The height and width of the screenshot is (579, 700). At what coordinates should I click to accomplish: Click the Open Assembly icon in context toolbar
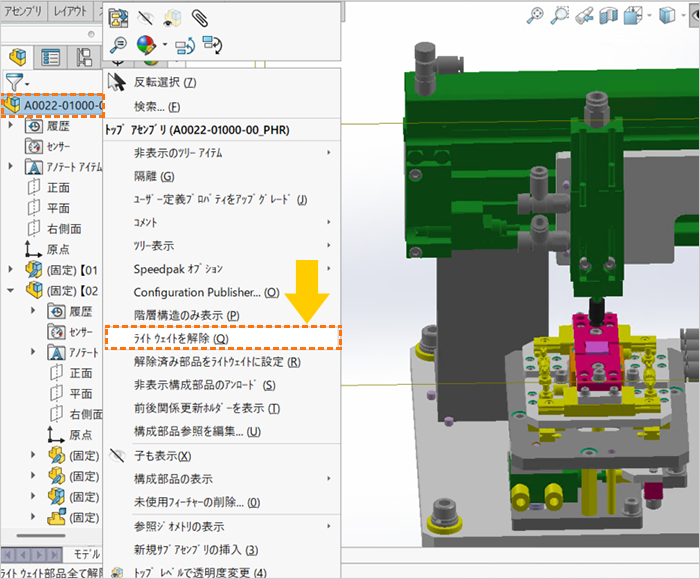[x=118, y=18]
